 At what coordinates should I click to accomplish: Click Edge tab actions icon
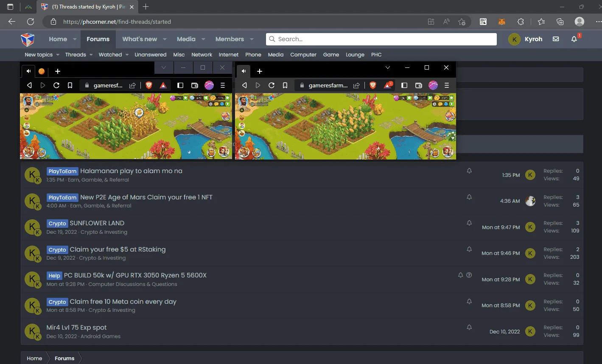click(10, 7)
